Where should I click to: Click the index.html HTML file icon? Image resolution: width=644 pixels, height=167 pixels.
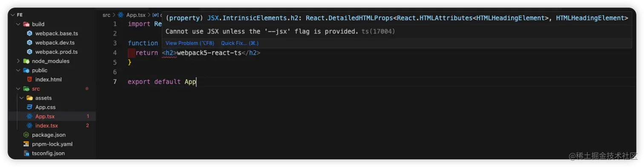tap(29, 79)
